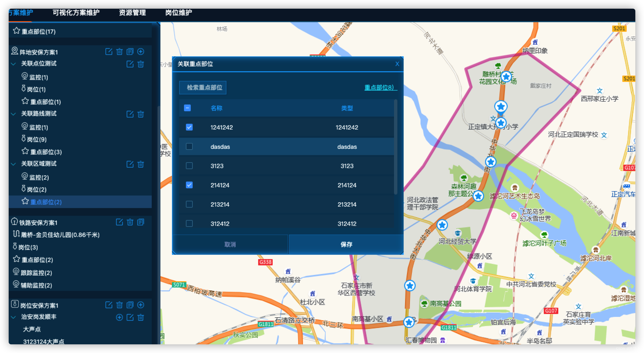Edit the 关联区域测试 item

(130, 164)
